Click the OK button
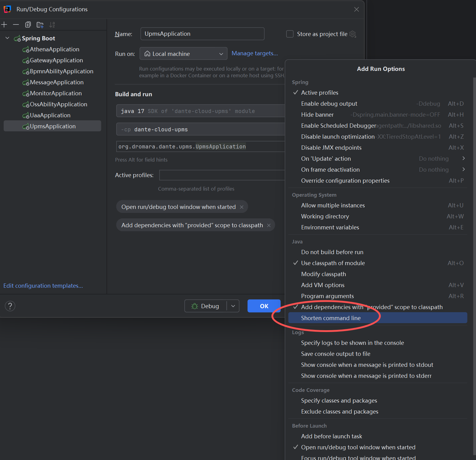 point(264,306)
